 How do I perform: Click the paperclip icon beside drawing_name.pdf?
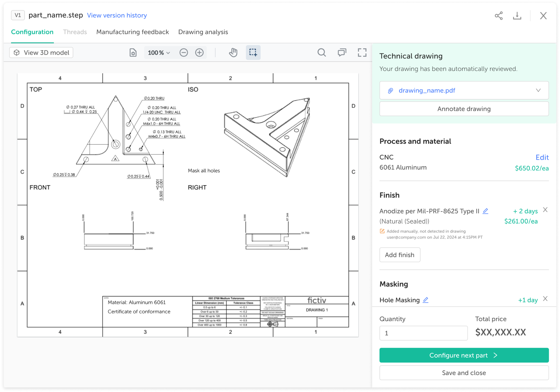pos(390,91)
